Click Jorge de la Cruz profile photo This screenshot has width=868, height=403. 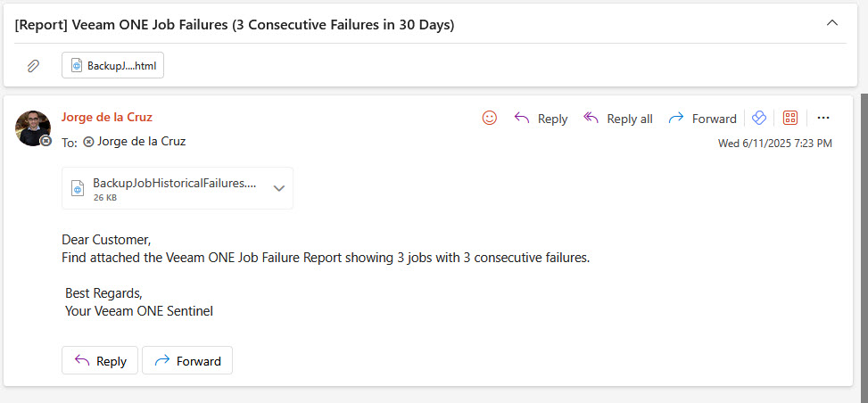33,127
